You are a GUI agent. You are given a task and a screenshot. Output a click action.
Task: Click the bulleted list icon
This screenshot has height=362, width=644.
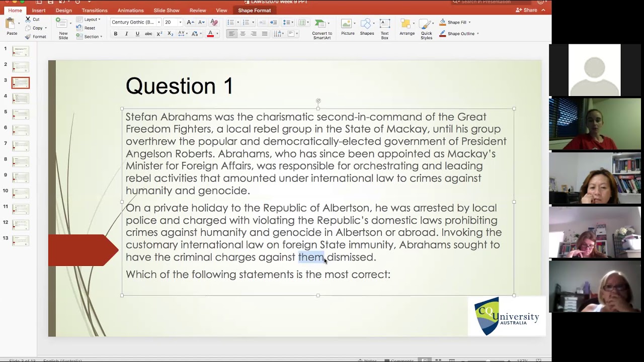pyautogui.click(x=231, y=22)
